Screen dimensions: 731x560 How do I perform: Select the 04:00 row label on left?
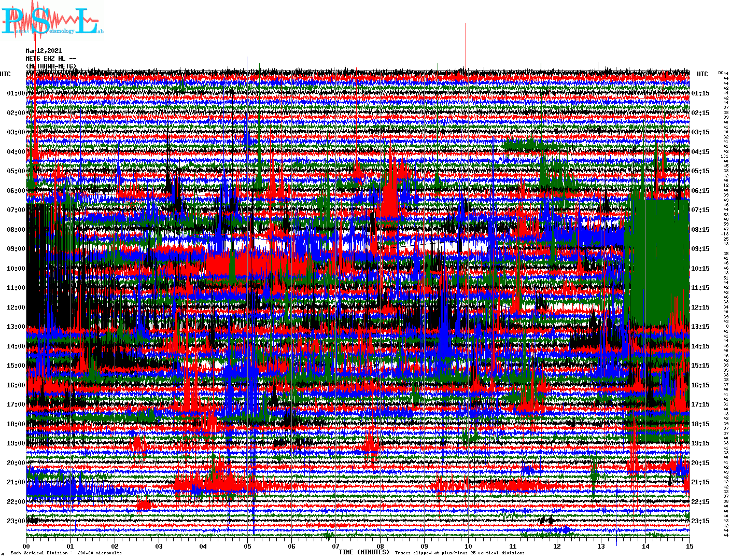(16, 152)
